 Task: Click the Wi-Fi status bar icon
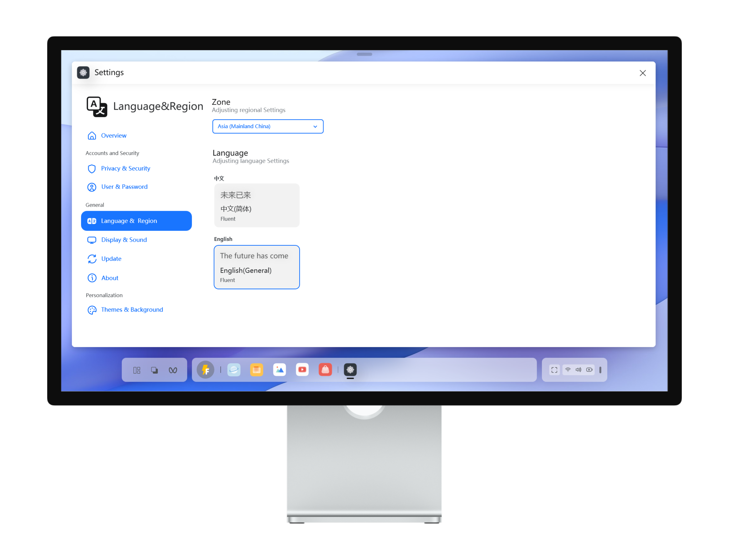point(568,369)
